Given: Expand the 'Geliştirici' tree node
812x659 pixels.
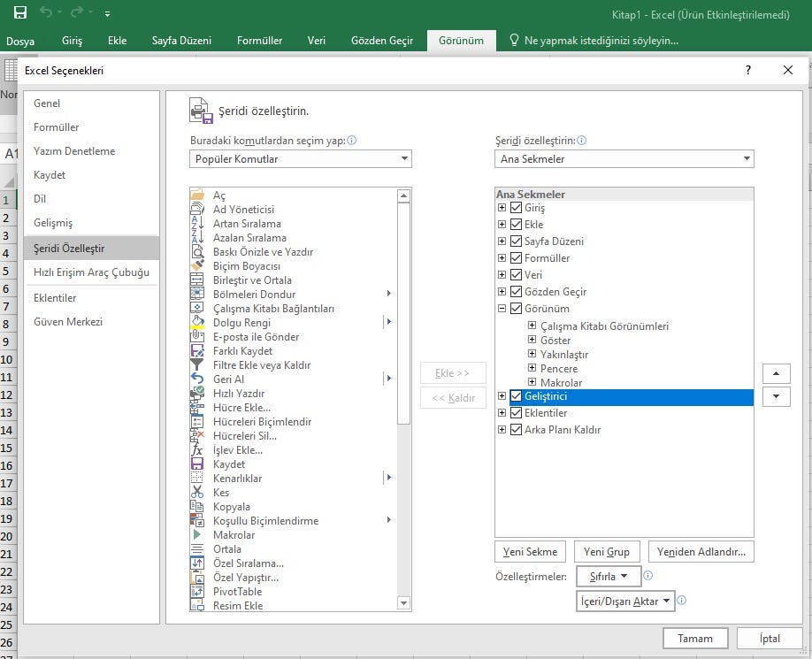Looking at the screenshot, I should coord(502,396).
